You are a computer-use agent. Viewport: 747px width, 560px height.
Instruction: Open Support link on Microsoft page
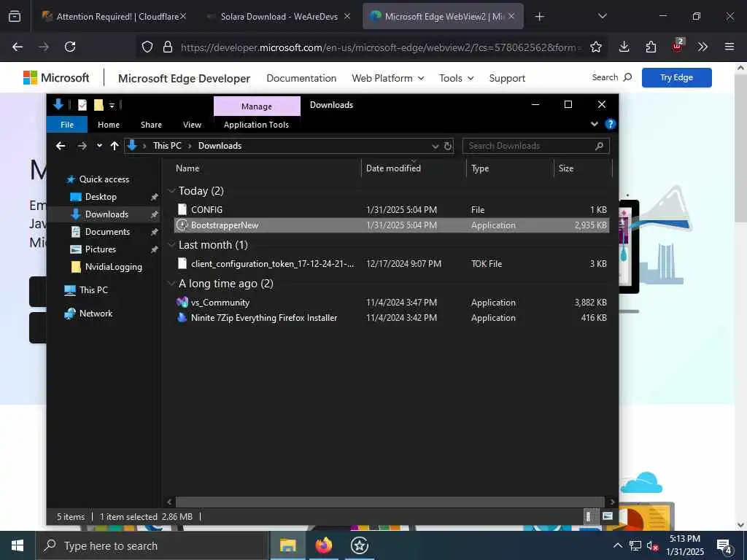coord(507,78)
